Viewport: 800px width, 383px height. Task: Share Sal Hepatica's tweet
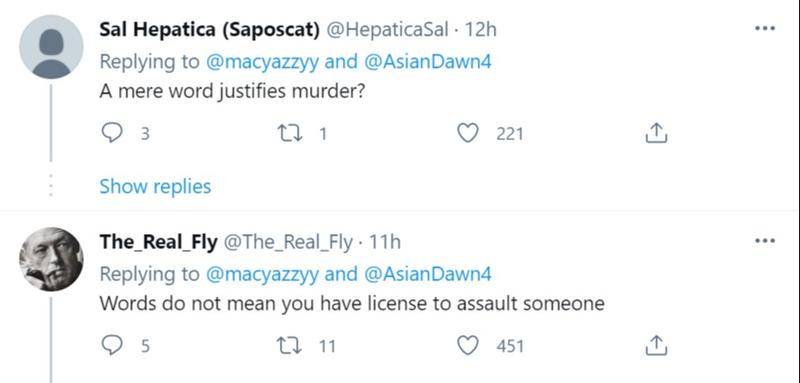[656, 133]
